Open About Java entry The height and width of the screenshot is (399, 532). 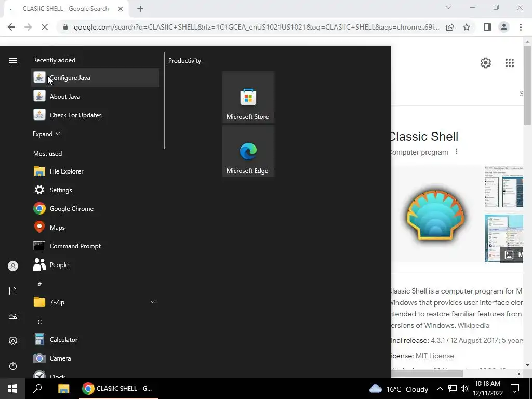(x=95, y=96)
